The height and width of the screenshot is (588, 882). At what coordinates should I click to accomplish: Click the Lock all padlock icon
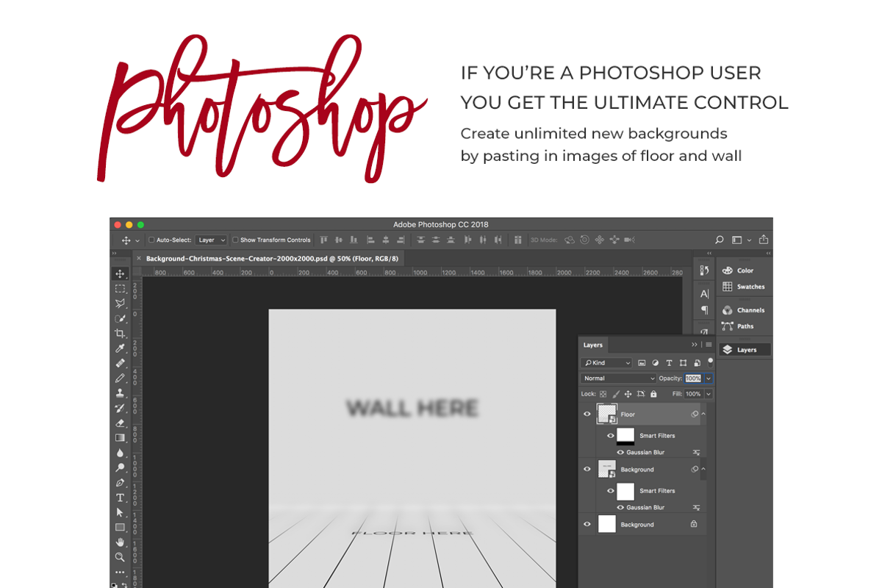(x=653, y=394)
